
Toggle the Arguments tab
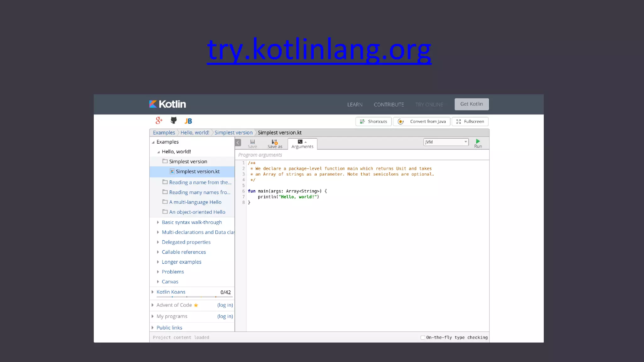click(302, 144)
